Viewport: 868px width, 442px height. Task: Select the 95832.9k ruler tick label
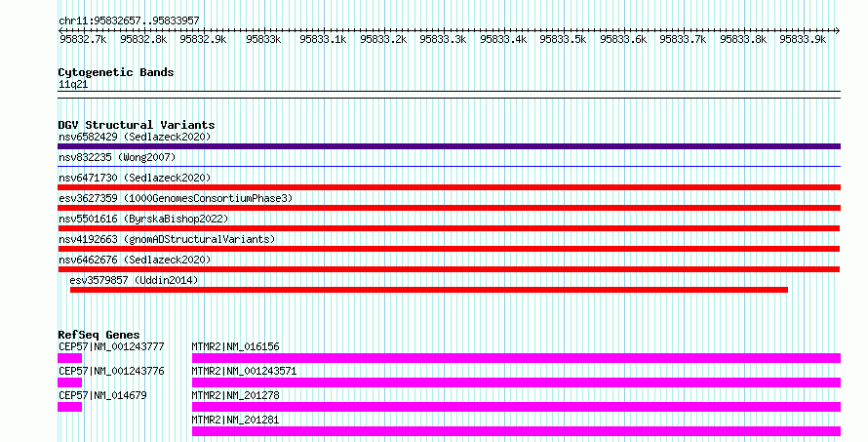203,39
